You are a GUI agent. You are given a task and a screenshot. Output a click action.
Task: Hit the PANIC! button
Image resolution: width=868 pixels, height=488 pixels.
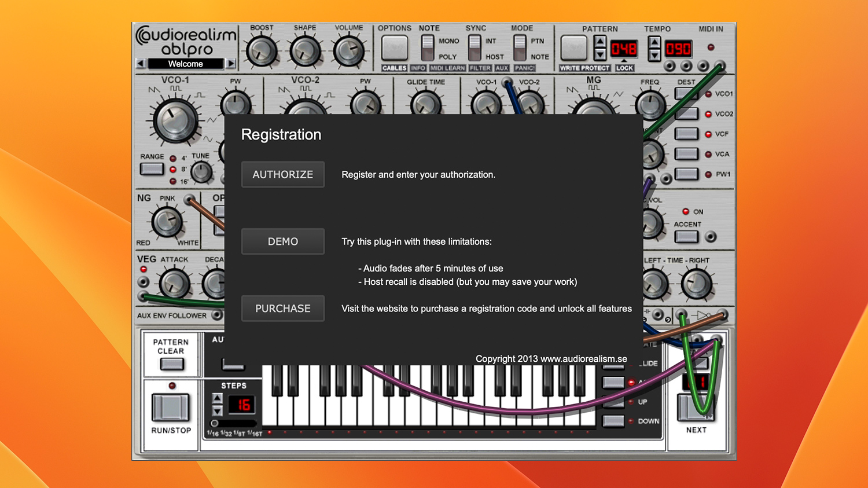pos(525,68)
